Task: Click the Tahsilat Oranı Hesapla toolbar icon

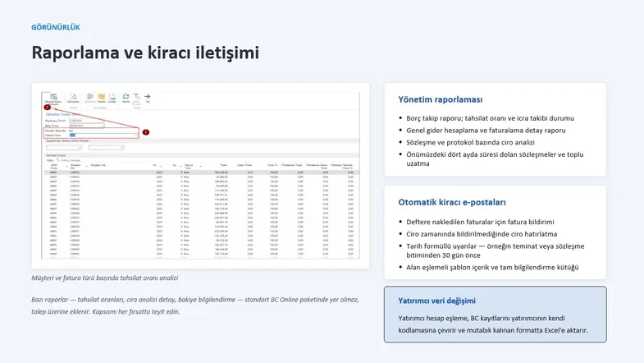Action: coord(53,97)
